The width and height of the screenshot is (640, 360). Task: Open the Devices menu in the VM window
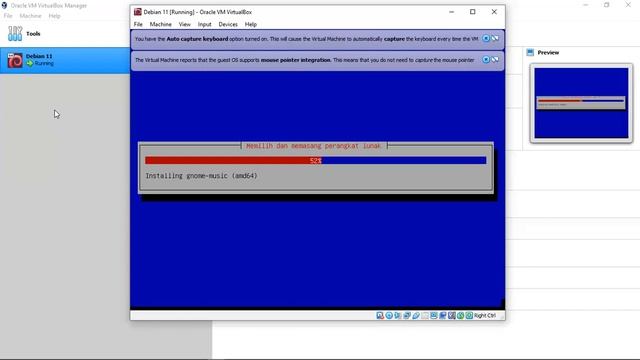coord(228,24)
